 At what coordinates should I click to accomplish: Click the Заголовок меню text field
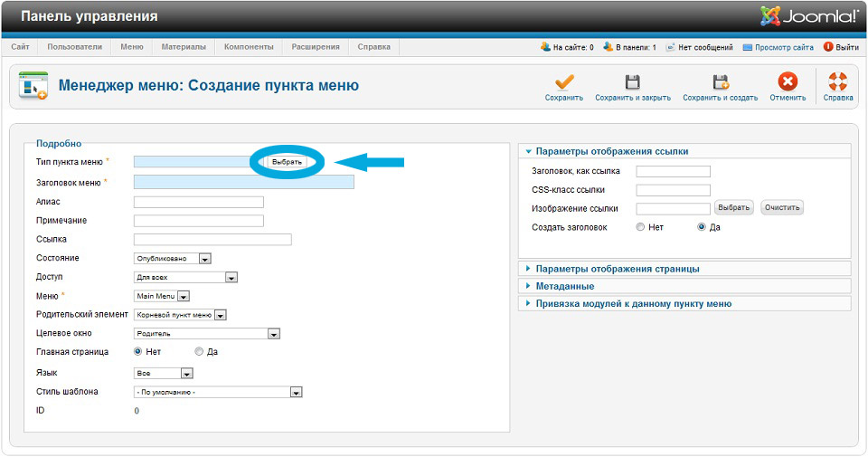coord(243,182)
